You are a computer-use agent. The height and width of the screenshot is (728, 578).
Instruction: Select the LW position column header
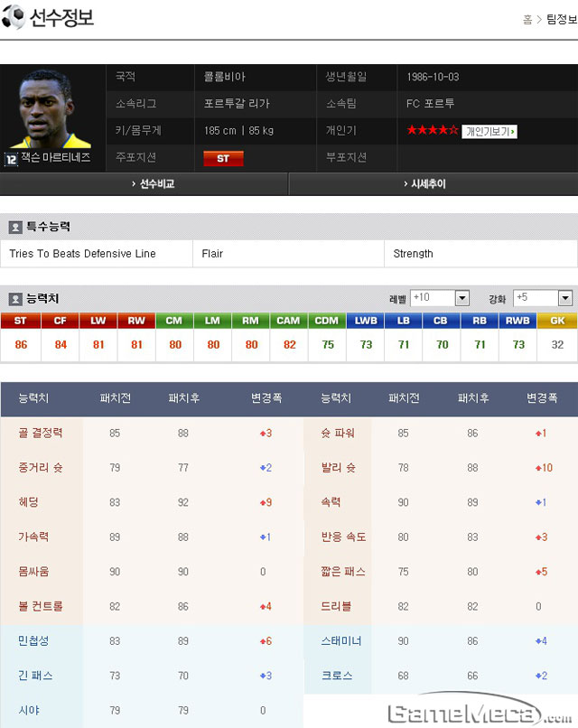[98, 321]
